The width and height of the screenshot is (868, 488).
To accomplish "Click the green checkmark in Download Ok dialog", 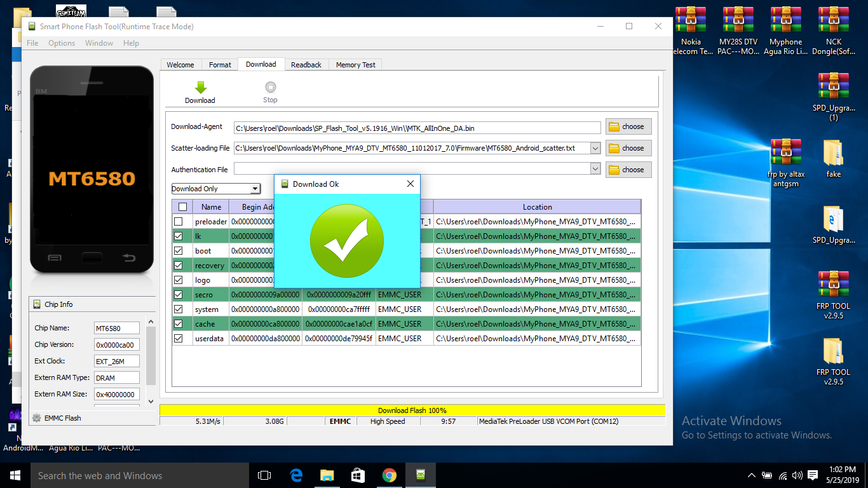I will 347,241.
